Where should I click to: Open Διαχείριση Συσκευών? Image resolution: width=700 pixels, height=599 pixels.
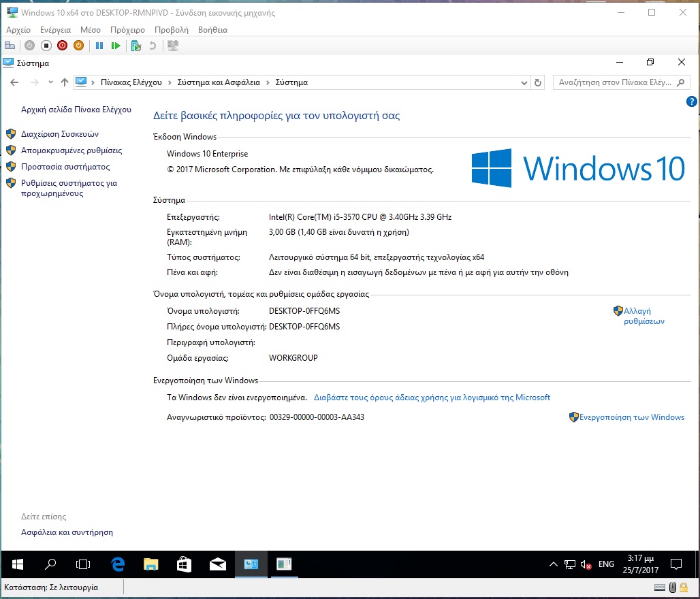[60, 134]
